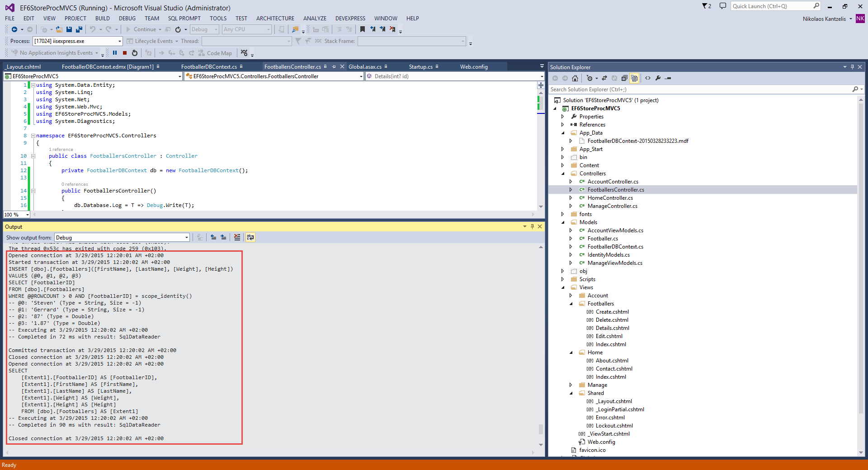The image size is (868, 470).
Task: Open the ARCHITECTURE menu
Action: (x=275, y=19)
